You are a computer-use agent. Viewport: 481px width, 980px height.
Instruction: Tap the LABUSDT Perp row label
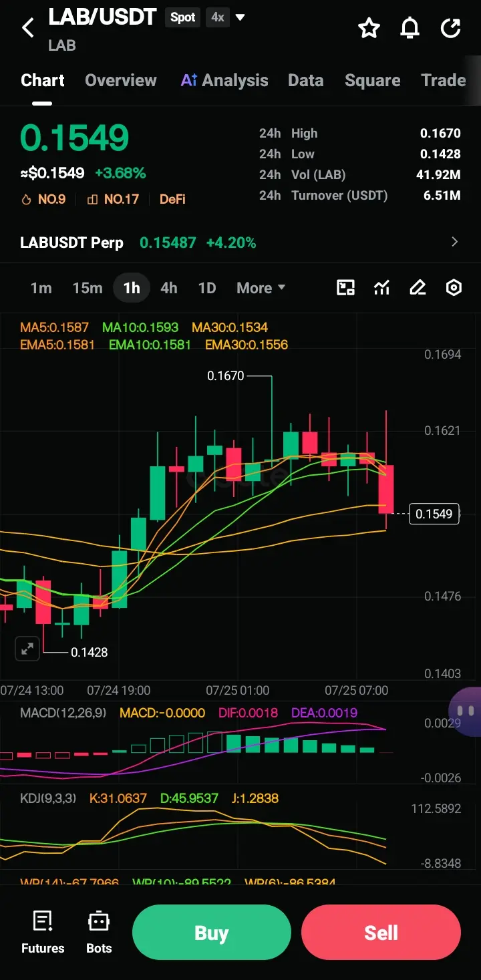click(x=72, y=242)
